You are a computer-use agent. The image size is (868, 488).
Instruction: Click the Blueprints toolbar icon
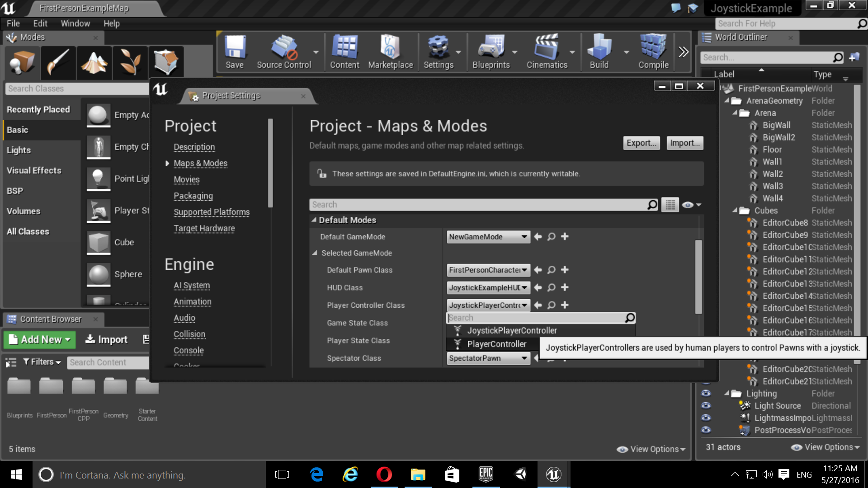[x=491, y=52]
